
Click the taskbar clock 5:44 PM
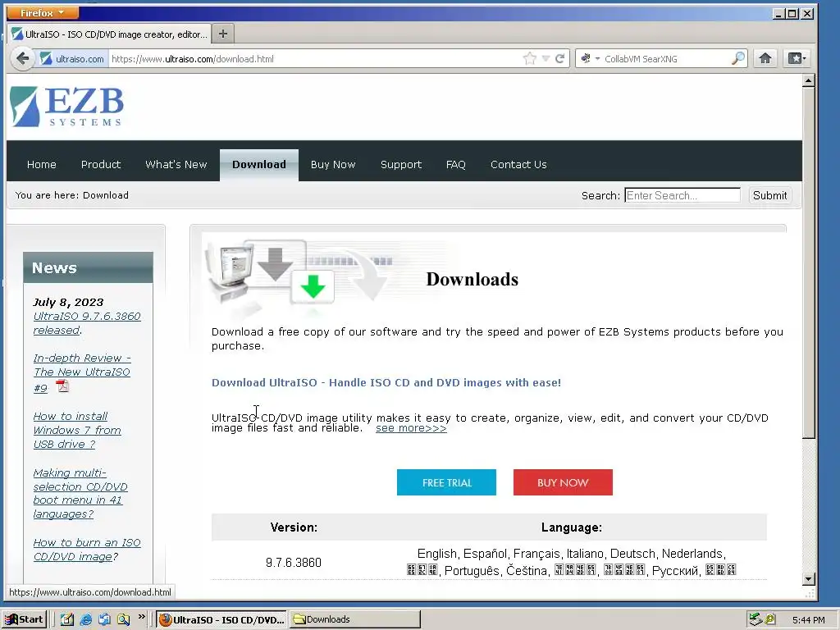point(808,620)
